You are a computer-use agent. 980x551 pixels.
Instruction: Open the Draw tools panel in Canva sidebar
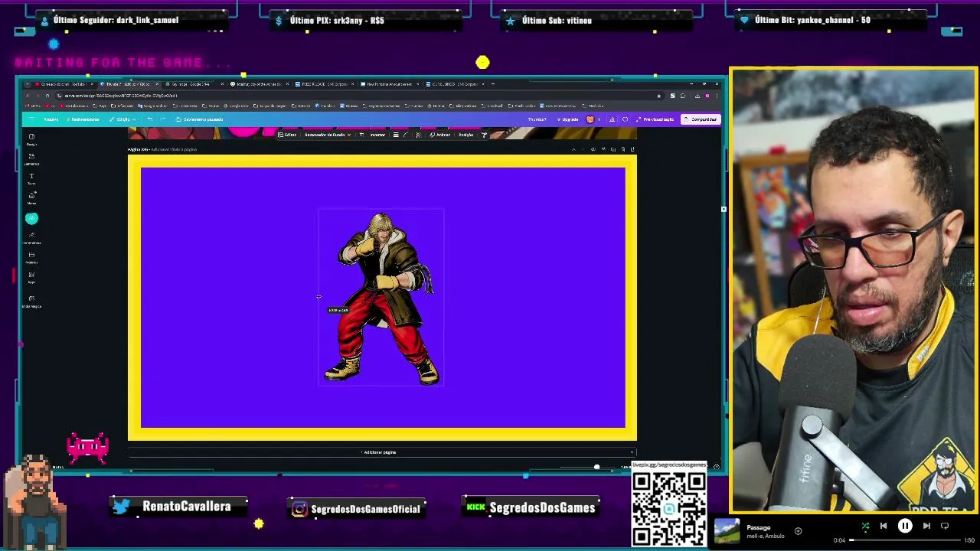31,238
